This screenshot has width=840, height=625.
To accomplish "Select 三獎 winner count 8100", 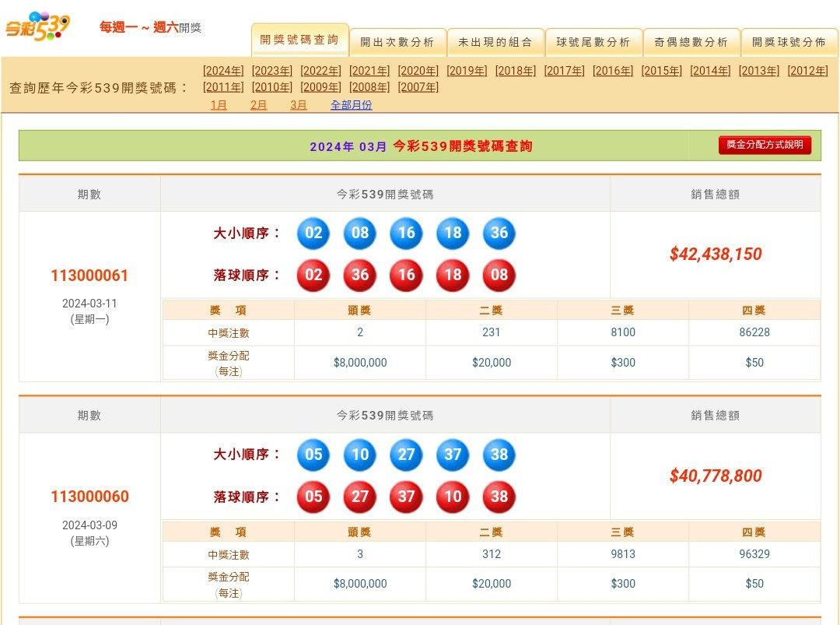I will [623, 332].
